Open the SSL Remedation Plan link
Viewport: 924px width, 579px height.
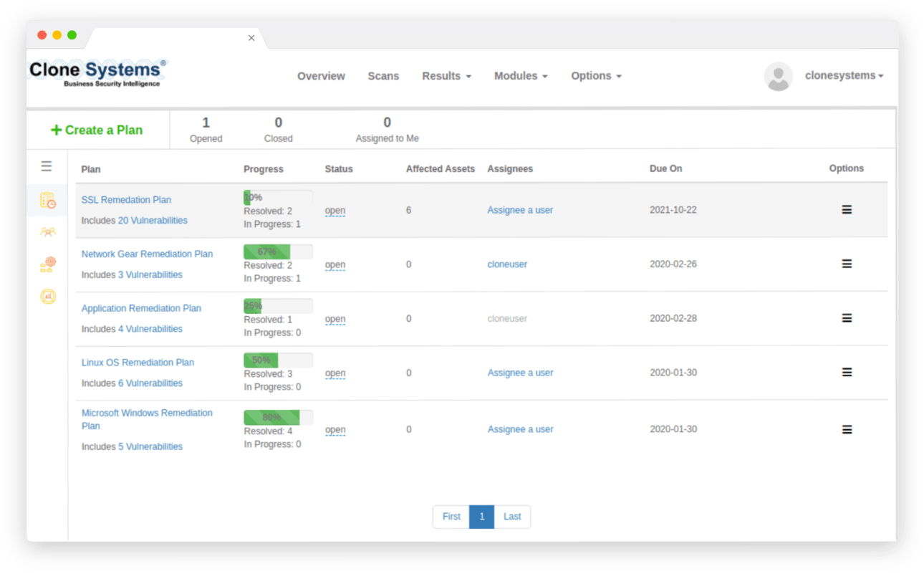[126, 200]
